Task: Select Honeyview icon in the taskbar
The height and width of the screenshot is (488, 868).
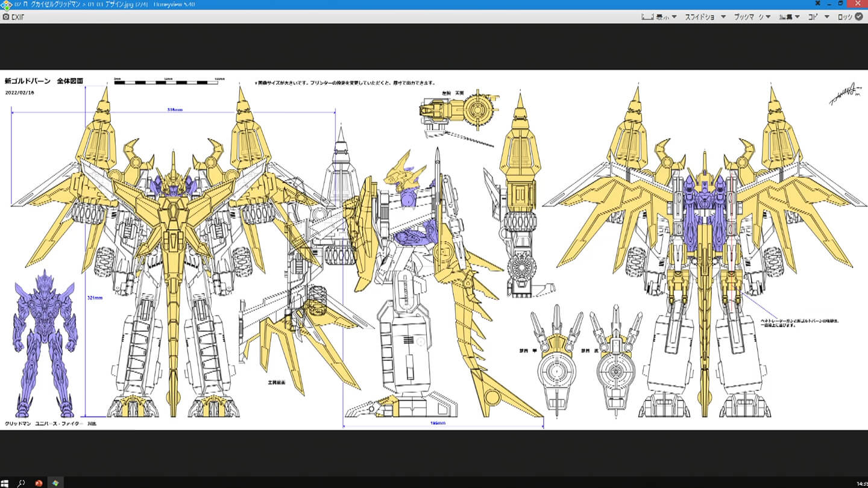Action: 55,483
